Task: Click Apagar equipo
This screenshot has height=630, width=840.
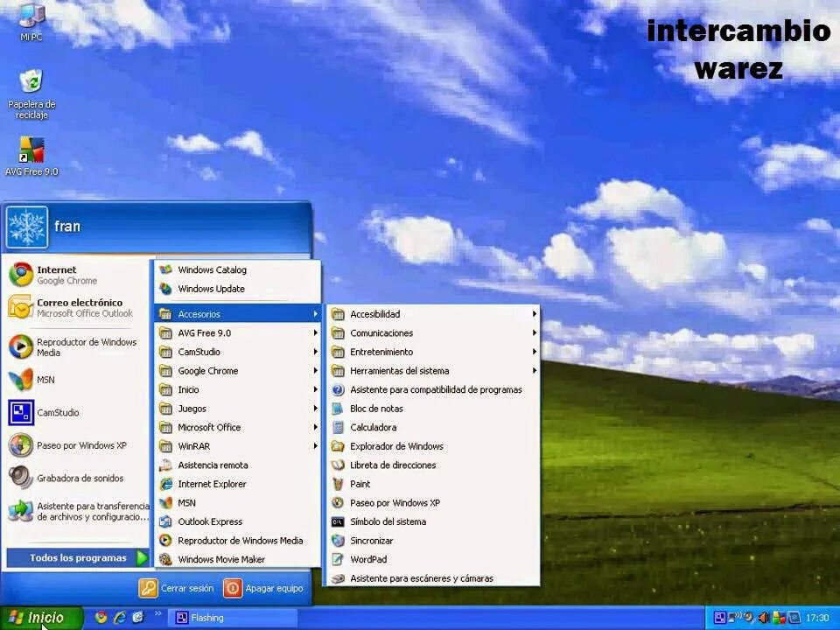Action: point(263,588)
